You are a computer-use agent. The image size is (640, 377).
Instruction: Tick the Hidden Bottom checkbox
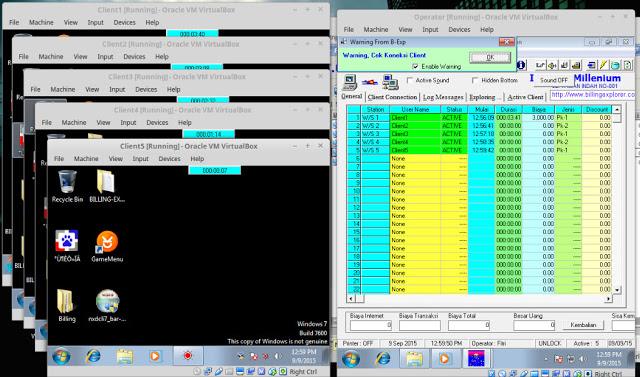tap(475, 80)
